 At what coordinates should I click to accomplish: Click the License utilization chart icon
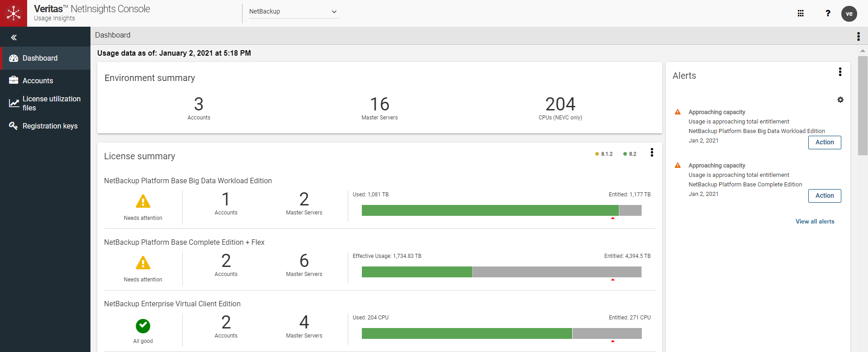(14, 103)
